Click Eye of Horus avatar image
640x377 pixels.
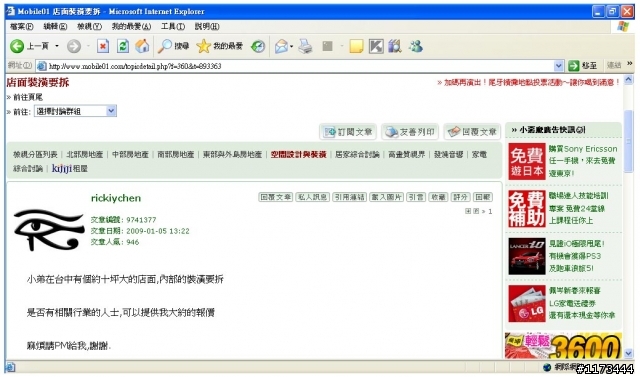(x=49, y=230)
